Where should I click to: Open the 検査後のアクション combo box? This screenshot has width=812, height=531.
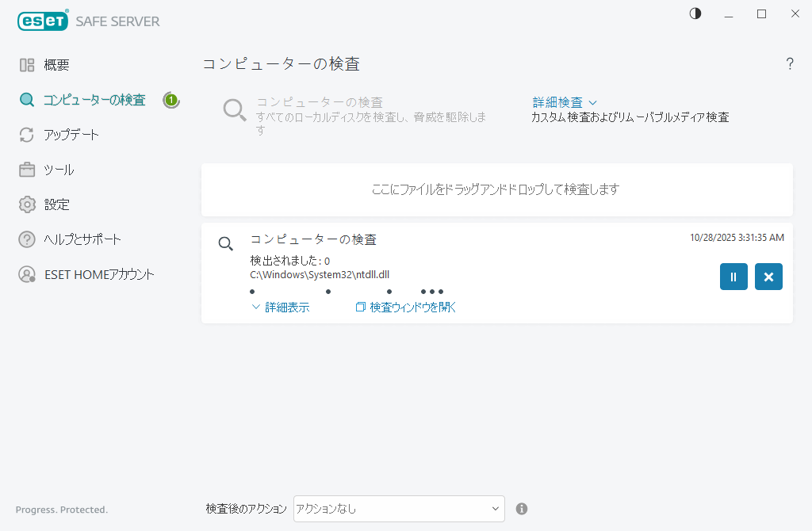pyautogui.click(x=398, y=509)
